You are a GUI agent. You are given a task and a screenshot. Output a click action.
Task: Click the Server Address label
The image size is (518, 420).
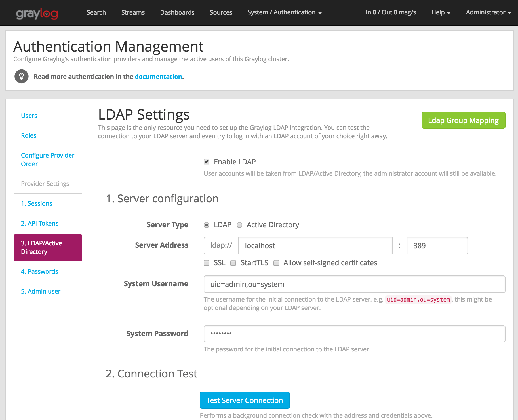(x=162, y=245)
